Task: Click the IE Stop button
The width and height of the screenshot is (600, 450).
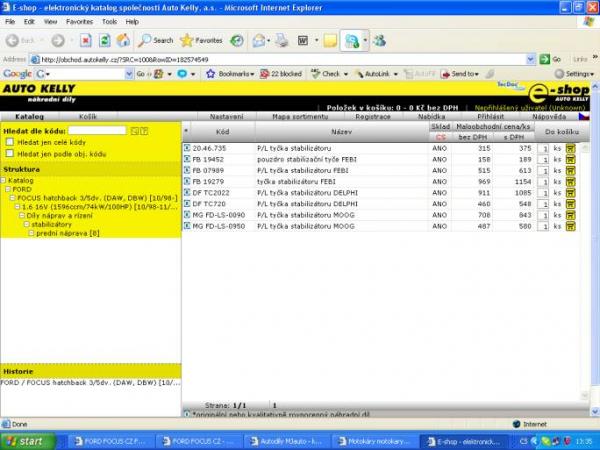Action: tap(86, 41)
